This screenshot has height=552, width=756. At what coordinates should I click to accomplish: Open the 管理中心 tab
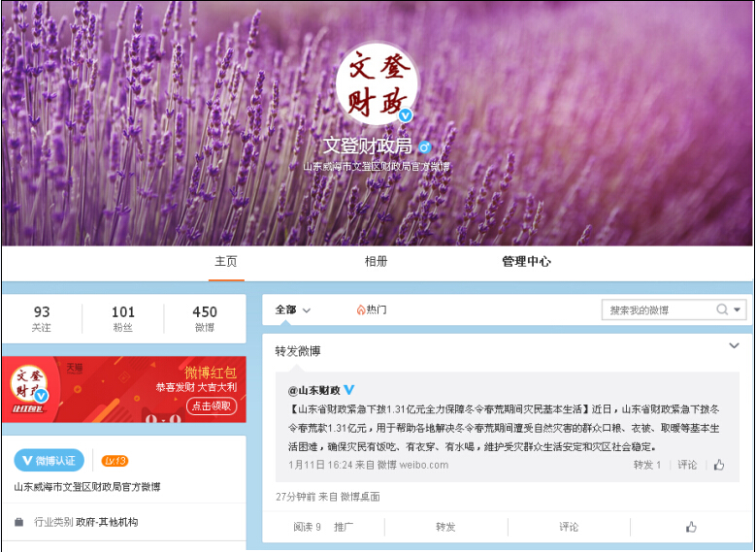[526, 262]
